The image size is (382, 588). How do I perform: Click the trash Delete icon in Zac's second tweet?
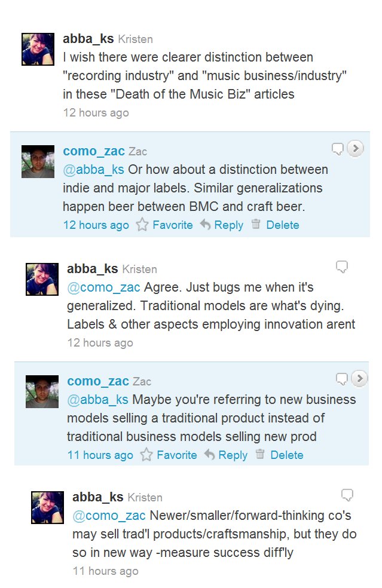(260, 455)
